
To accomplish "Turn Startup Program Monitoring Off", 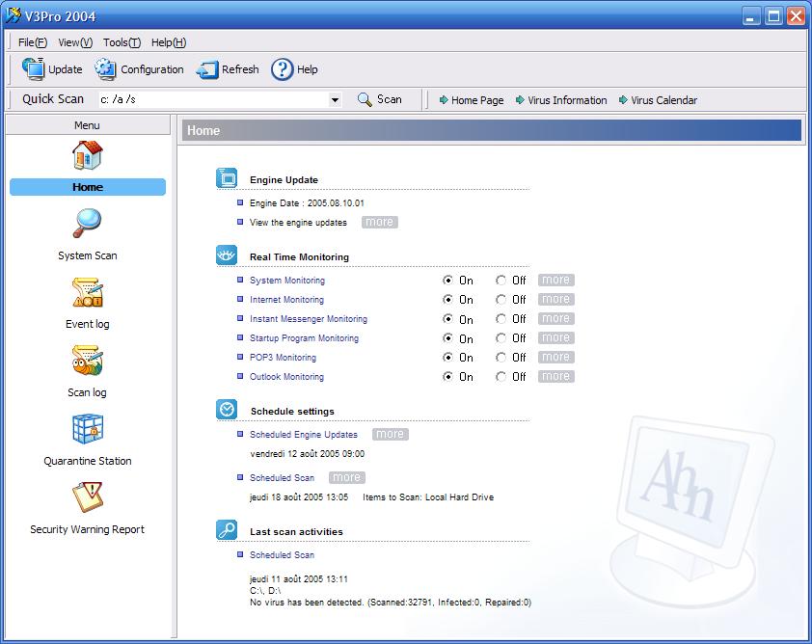I will (x=501, y=338).
